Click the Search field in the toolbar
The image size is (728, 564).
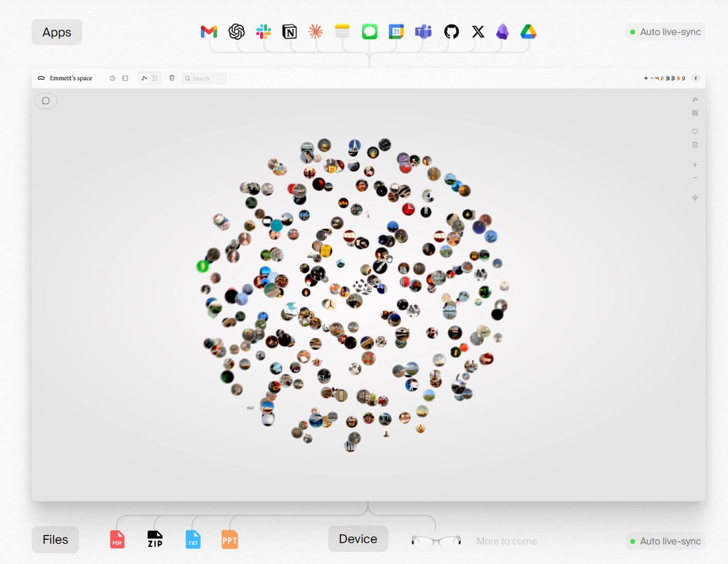click(x=204, y=78)
